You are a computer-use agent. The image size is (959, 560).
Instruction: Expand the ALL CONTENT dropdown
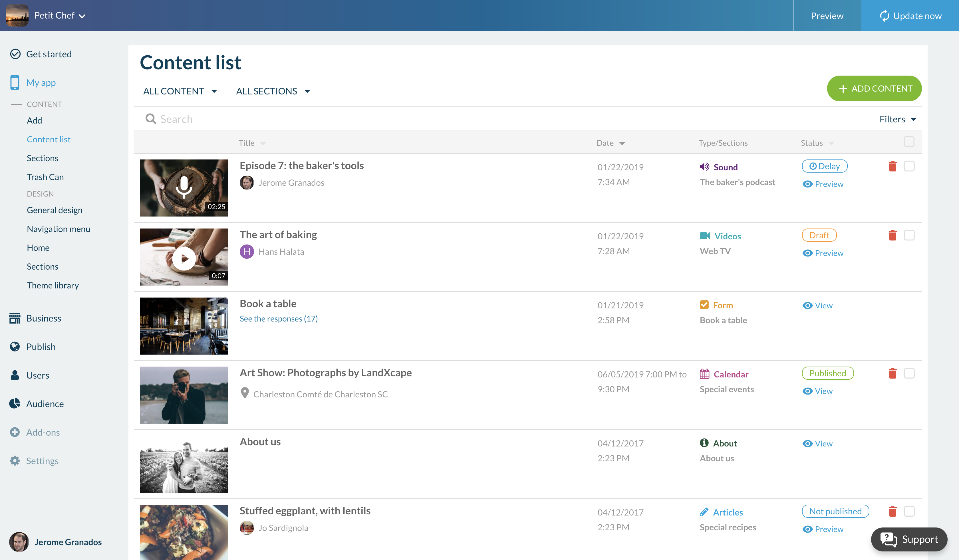click(180, 91)
